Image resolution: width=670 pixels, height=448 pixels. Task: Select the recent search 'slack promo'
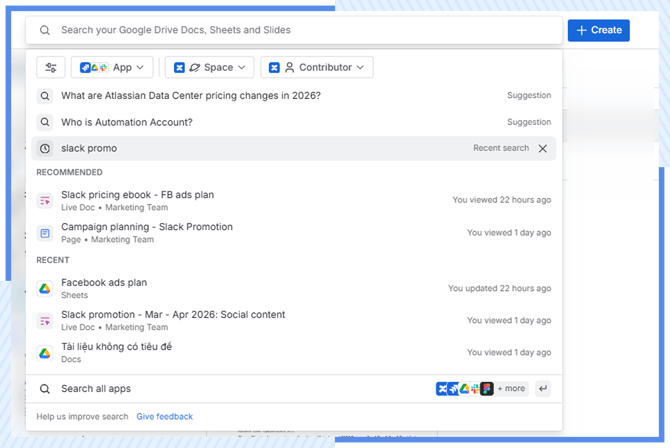point(294,148)
